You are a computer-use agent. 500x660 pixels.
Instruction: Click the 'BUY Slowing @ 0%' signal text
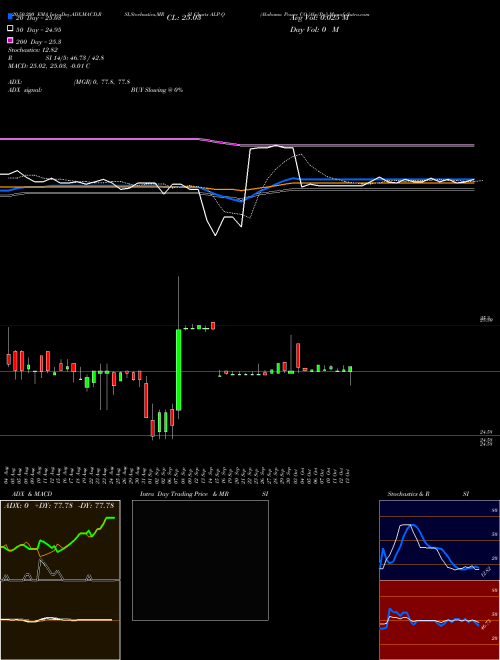157,90
